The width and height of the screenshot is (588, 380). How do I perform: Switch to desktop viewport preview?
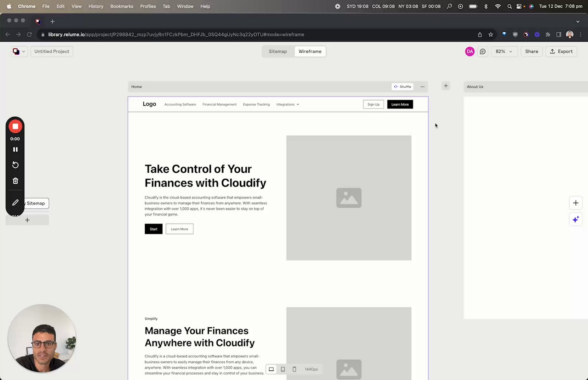coord(271,369)
